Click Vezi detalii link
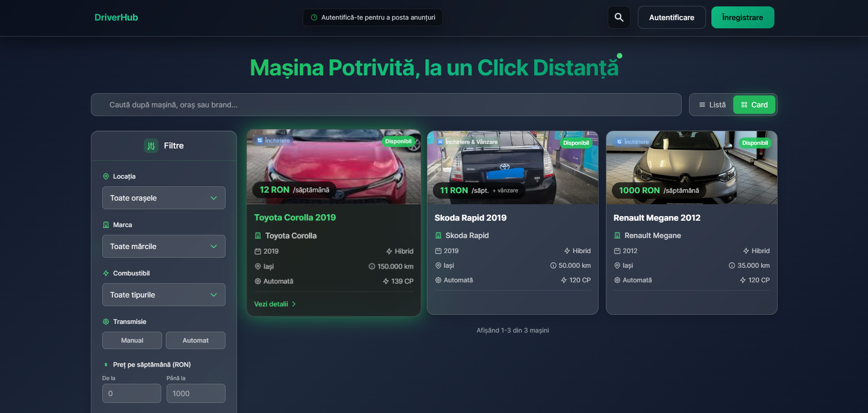The image size is (868, 413). [x=275, y=304]
